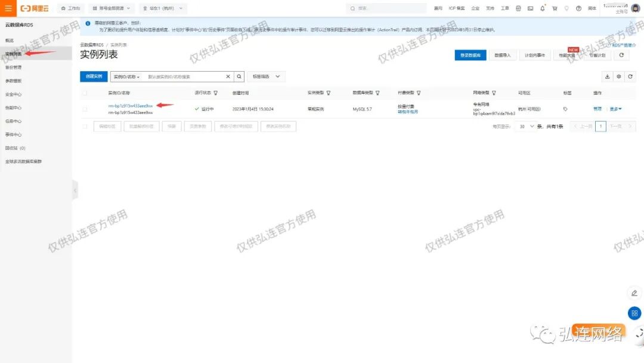644x363 pixels.
Task: Open the 企业 menu in top bar
Action: (475, 8)
